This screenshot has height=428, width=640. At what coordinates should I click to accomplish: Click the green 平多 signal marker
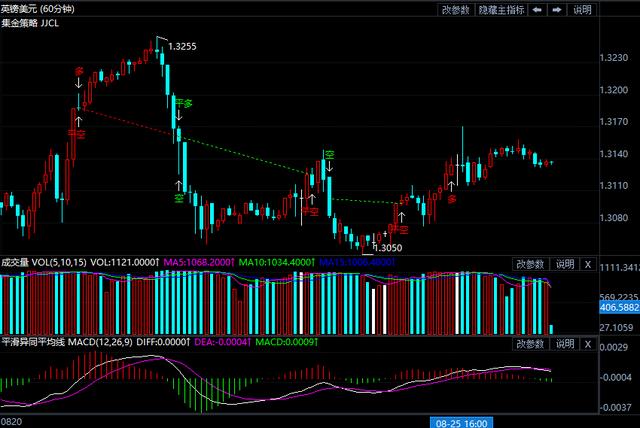click(x=182, y=103)
